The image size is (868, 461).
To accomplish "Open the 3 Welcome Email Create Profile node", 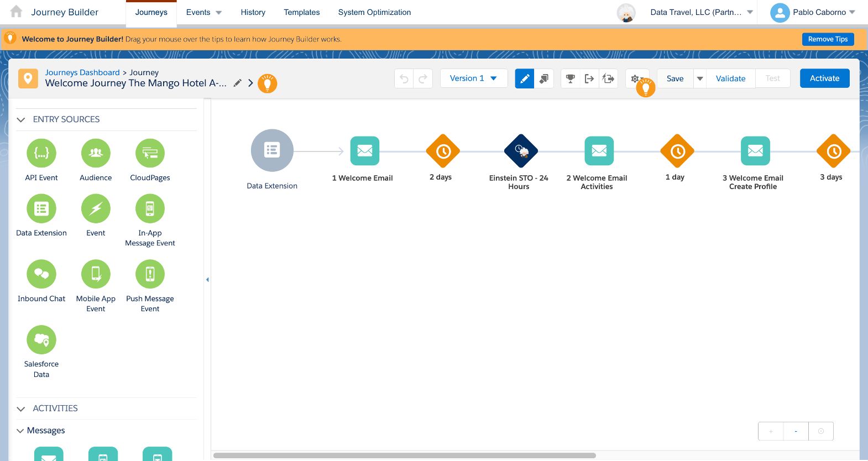I will (x=755, y=150).
